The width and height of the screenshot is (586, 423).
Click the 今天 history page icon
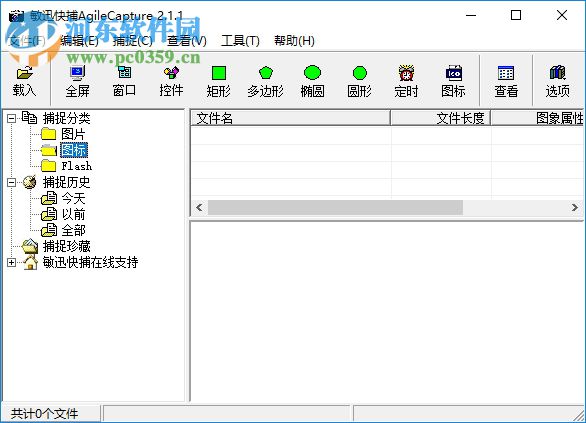coord(49,198)
